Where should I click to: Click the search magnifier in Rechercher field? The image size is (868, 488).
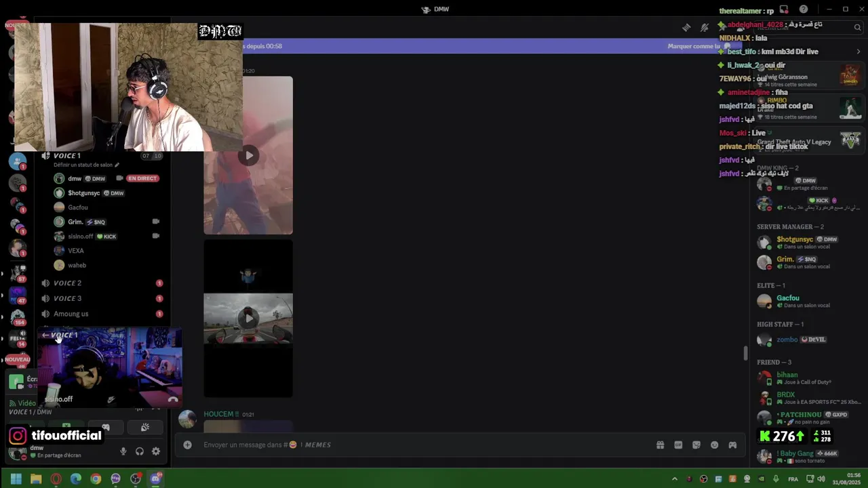click(x=857, y=28)
